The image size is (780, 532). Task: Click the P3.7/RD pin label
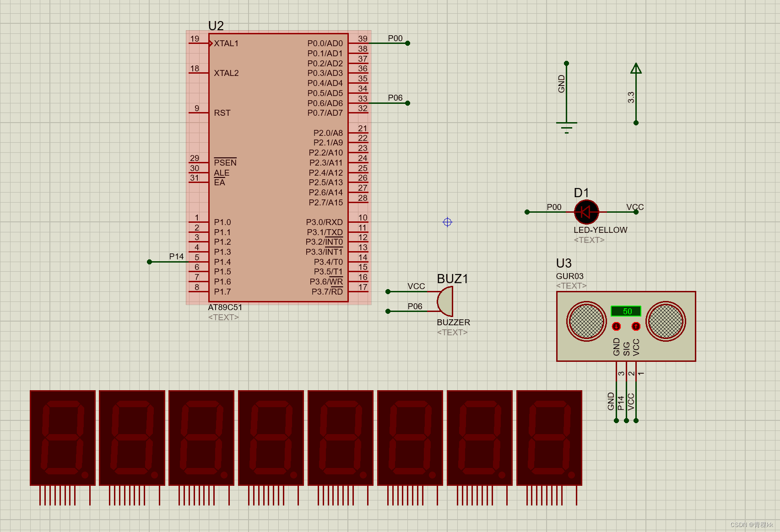(x=327, y=292)
